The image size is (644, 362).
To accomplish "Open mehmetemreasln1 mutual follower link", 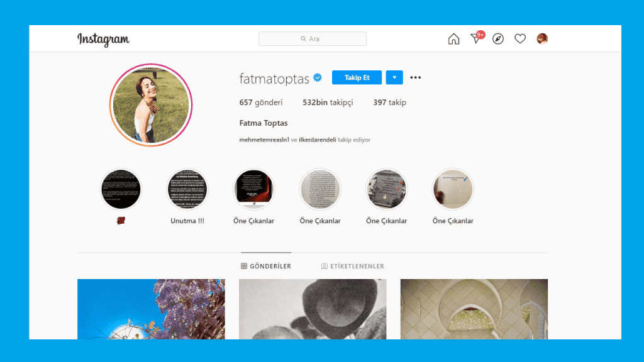I will 264,140.
